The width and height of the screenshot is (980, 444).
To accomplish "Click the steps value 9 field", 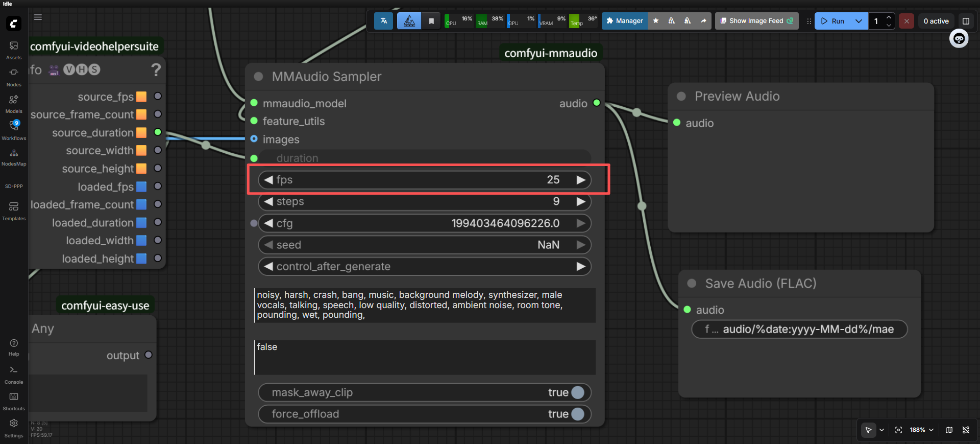I will 425,201.
